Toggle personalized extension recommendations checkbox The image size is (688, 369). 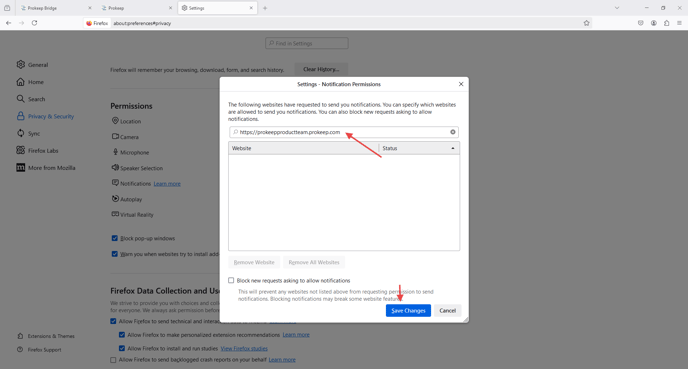pos(122,335)
